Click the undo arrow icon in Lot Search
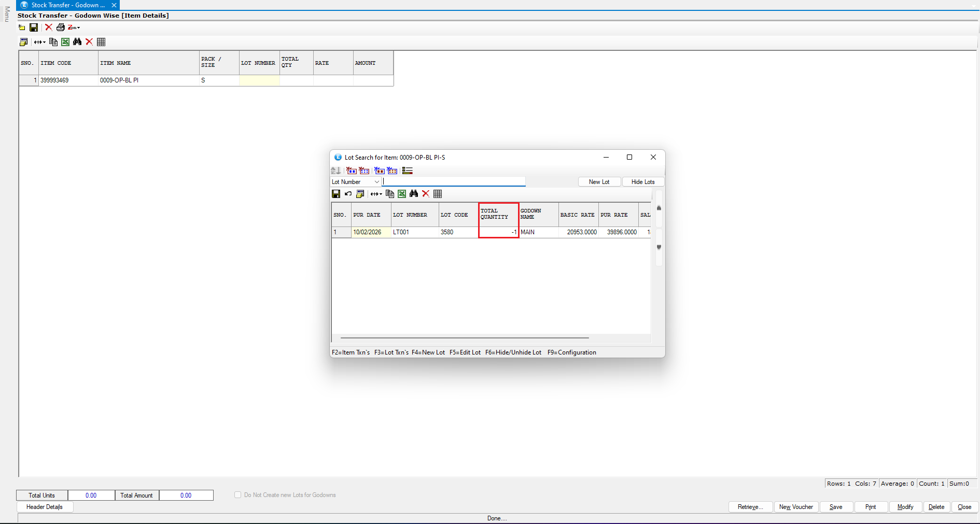 [348, 194]
